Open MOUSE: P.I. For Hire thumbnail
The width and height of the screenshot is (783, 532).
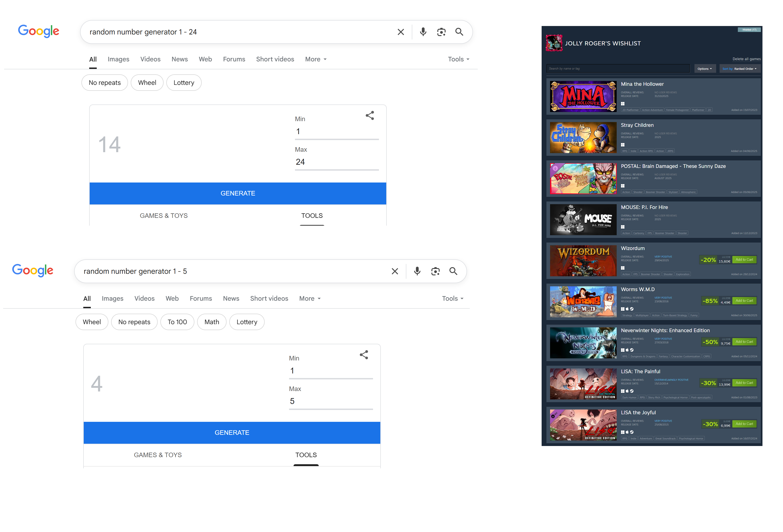click(583, 220)
